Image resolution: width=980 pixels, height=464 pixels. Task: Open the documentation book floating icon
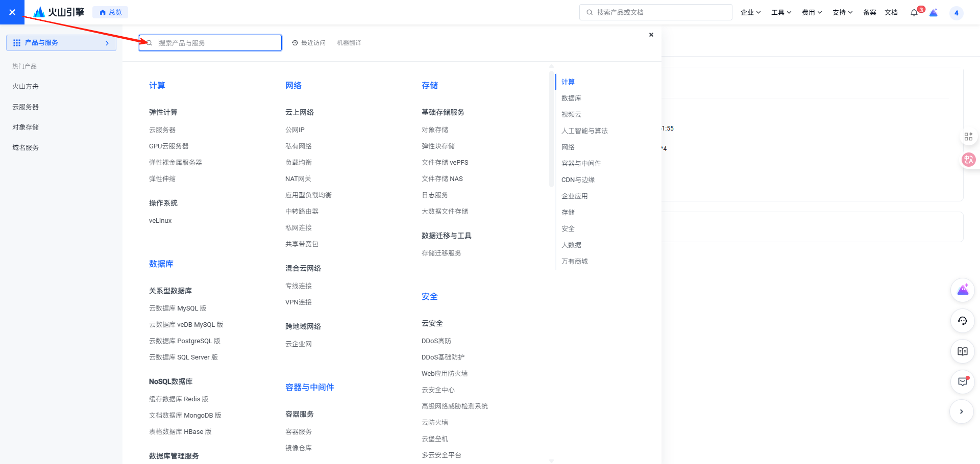[x=963, y=351]
